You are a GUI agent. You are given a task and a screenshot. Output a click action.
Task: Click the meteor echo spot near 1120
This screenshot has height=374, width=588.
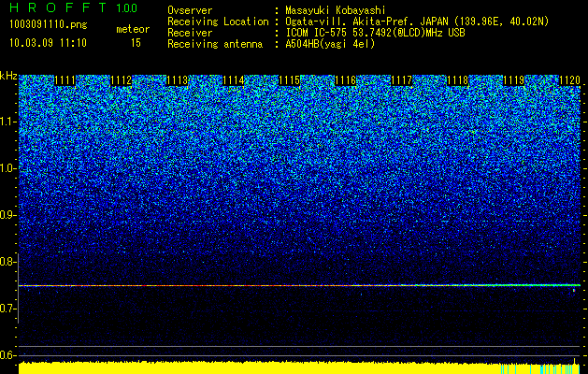pyautogui.click(x=574, y=291)
